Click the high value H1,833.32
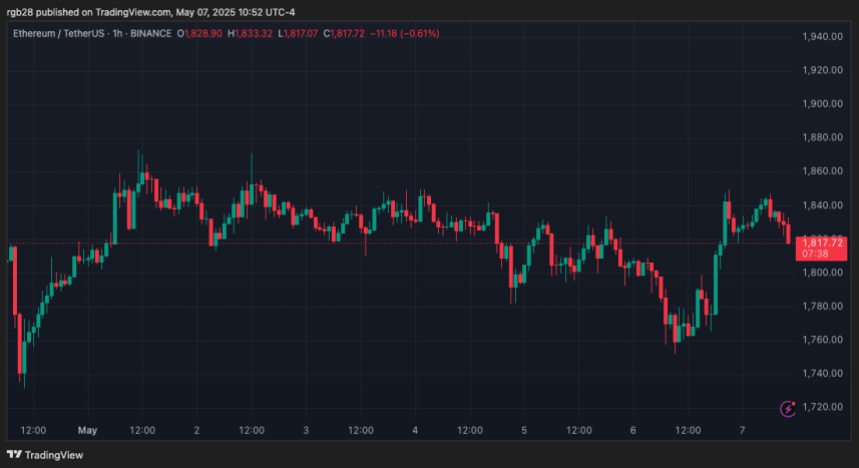The height and width of the screenshot is (468, 859). point(254,33)
